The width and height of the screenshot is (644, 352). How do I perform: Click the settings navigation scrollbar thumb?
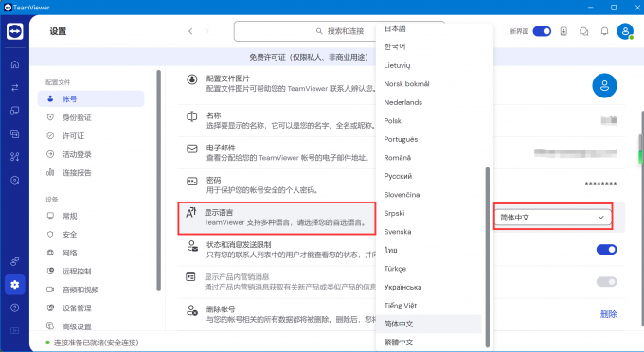(x=158, y=181)
